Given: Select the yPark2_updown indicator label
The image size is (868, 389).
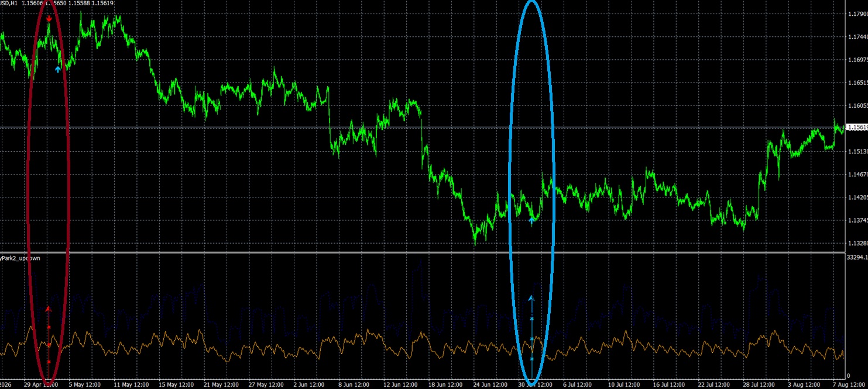Looking at the screenshot, I should 20,258.
